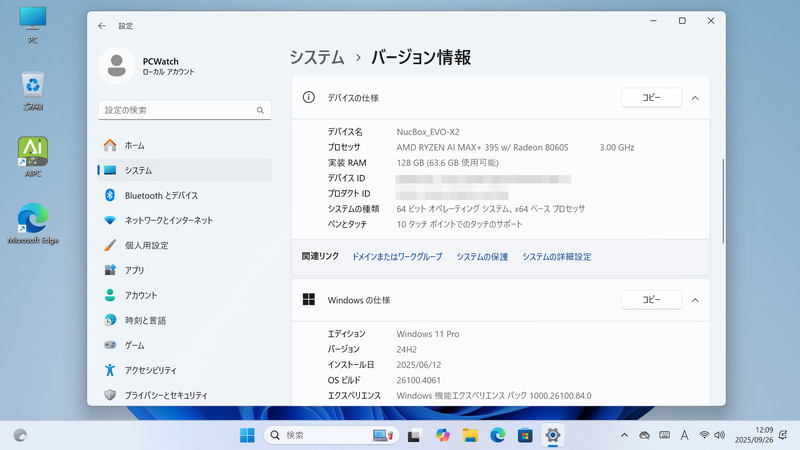The image size is (800, 450).
Task: Open the widgets icon at the taskbar's left
Action: pyautogui.click(x=20, y=435)
